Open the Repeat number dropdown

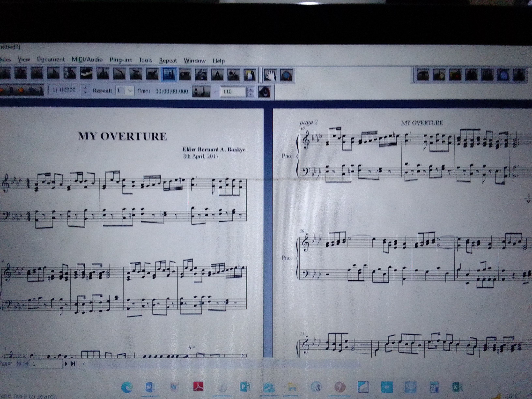125,91
